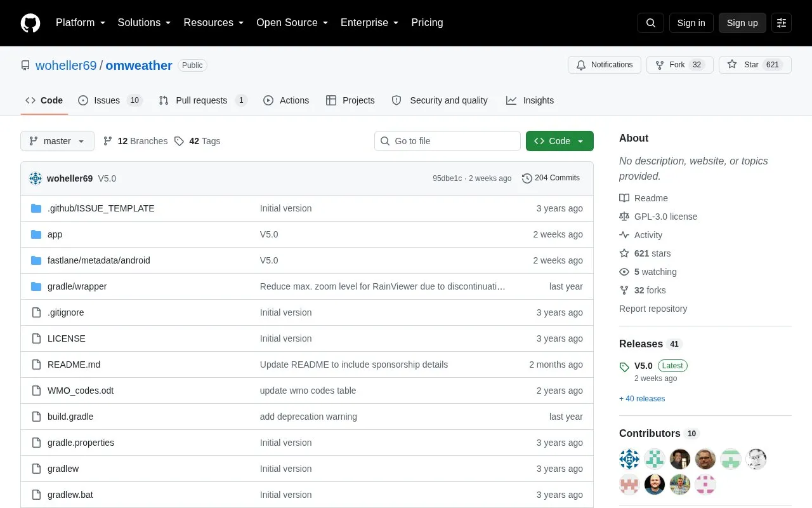Expand the Platform menu
The height and width of the screenshot is (508, 812).
81,23
